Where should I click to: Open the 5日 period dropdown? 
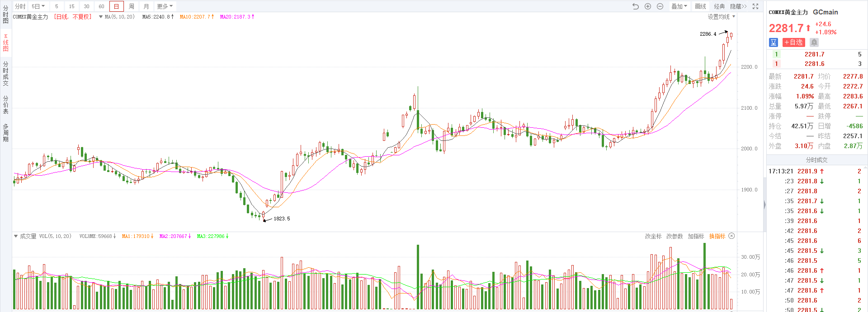click(x=38, y=6)
